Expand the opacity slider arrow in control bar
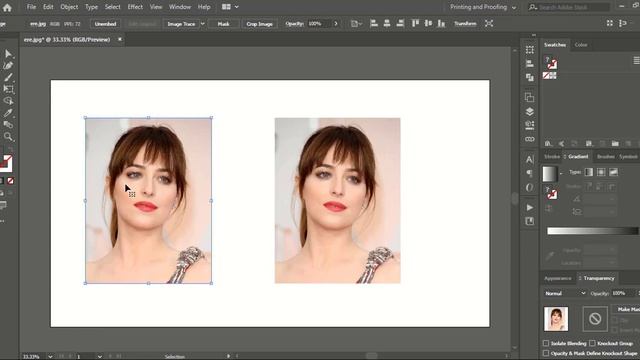This screenshot has width=640, height=360. (336, 24)
